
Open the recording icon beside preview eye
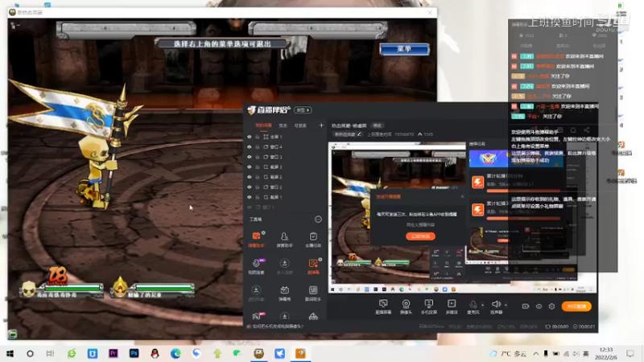coord(526,306)
